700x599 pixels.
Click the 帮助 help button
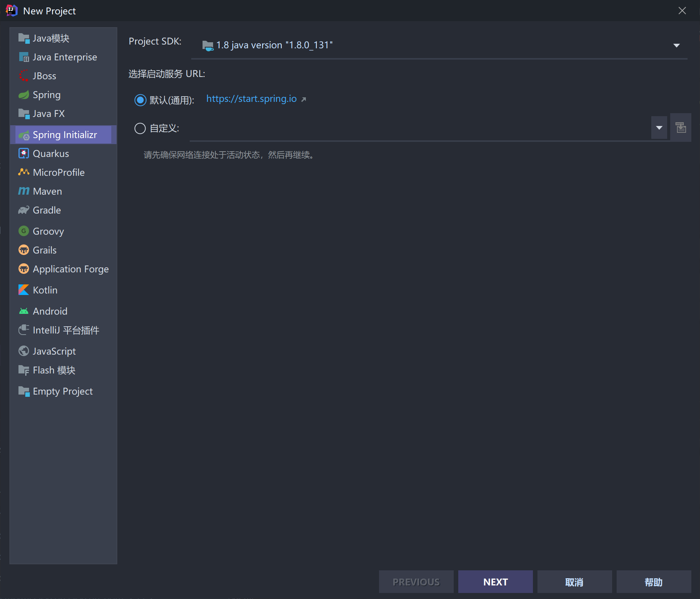point(654,582)
